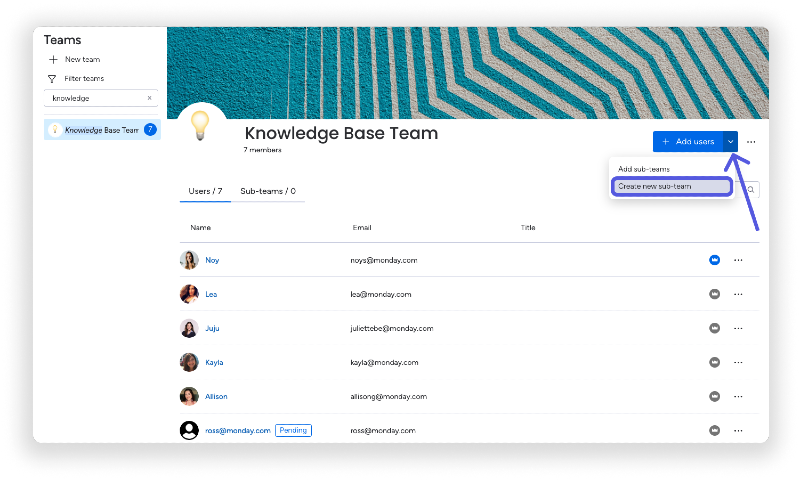The image size is (800, 480).
Task: Click Noy's avatar photo
Action: [189, 260]
